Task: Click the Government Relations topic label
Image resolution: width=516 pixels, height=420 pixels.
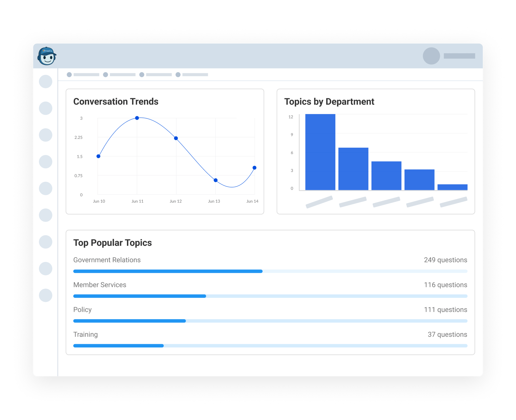Action: click(107, 260)
